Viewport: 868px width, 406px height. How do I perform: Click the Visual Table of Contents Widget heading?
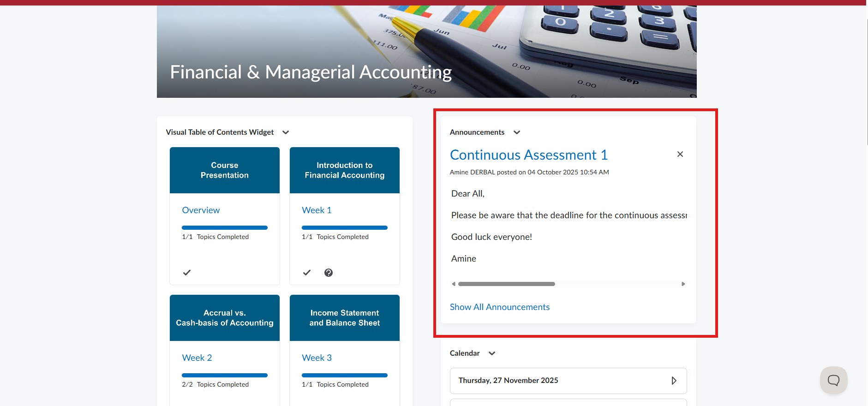[220, 132]
